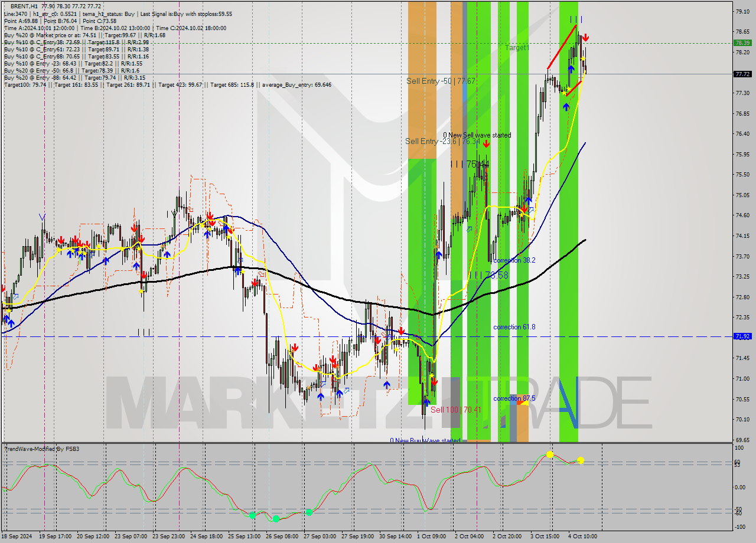Viewport: 756px width, 543px height.
Task: Click the rightmost green dot on TrendWave trough
Action: tap(309, 512)
